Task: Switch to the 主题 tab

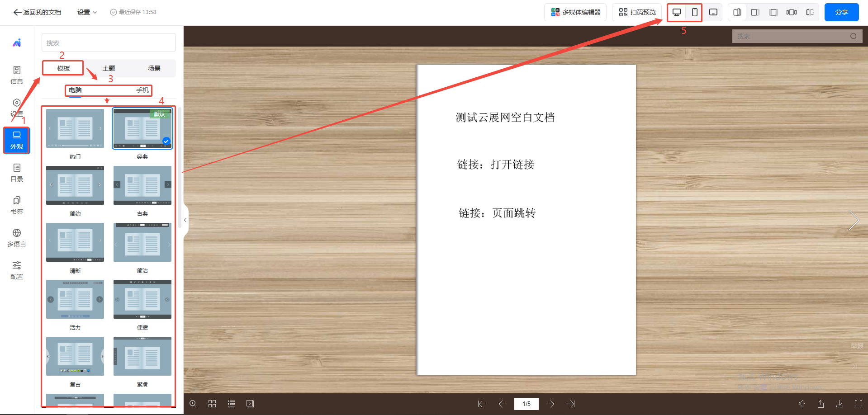Action: point(109,68)
